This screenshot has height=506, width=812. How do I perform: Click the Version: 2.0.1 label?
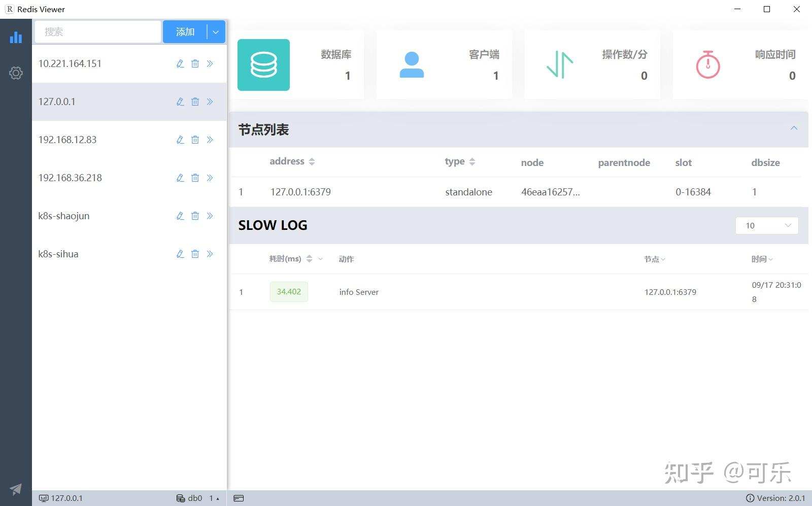point(781,498)
